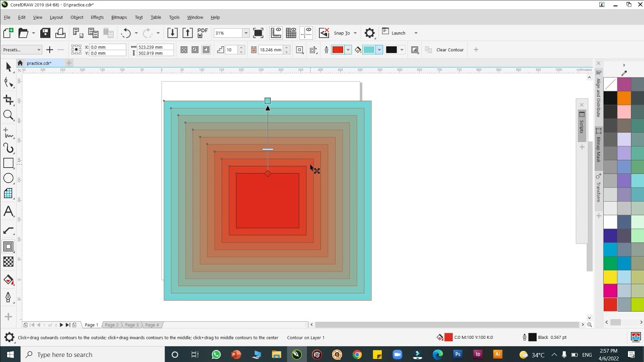Toggle Show rulers
This screenshot has width=644, height=362.
coord(276,33)
